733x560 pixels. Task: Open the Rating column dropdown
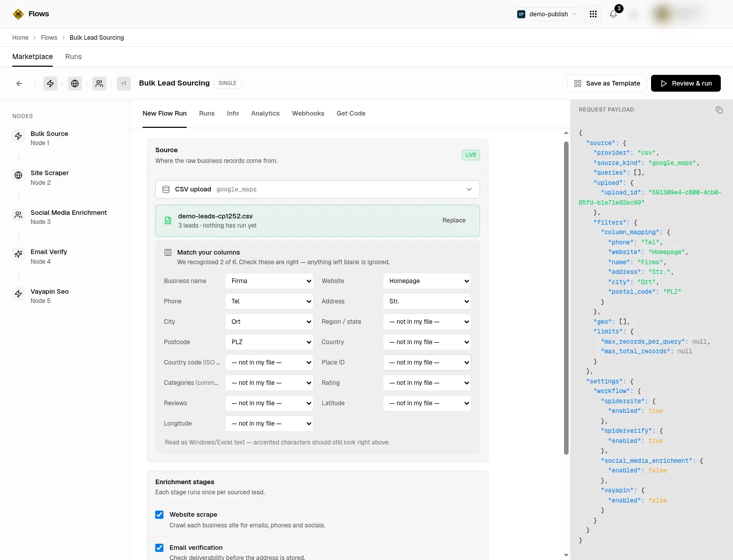(427, 383)
